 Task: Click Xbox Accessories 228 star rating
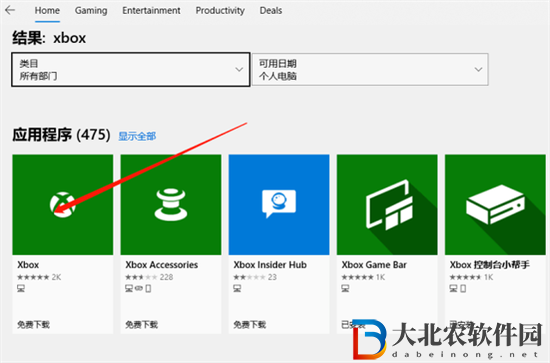coord(149,277)
